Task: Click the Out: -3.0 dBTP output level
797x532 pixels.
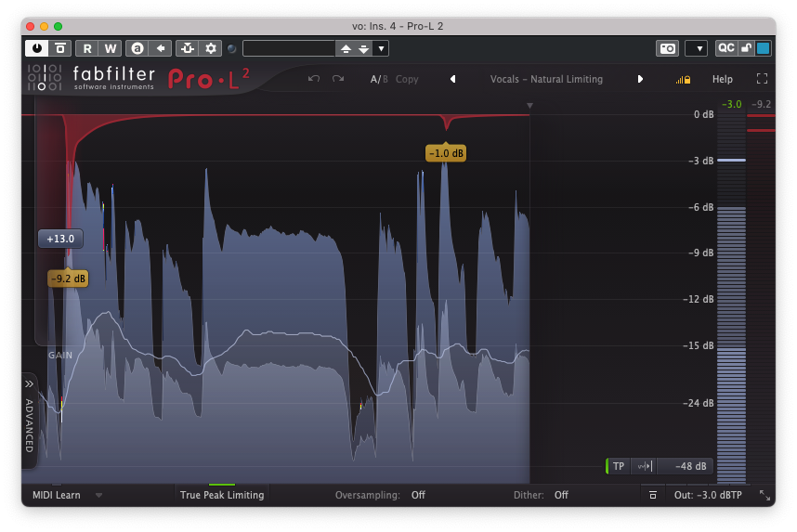Action: tap(708, 496)
